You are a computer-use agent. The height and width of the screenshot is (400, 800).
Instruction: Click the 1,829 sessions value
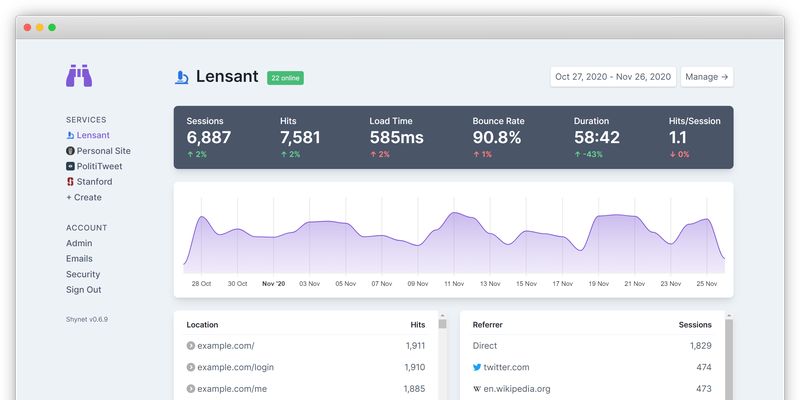coord(701,346)
